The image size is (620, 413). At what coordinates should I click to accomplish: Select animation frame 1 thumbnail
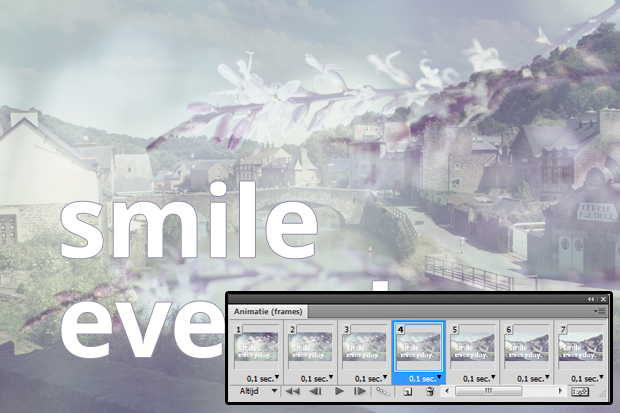click(x=256, y=346)
